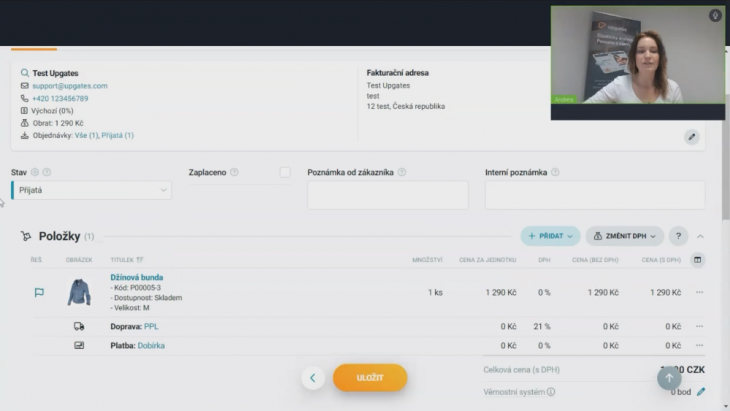Tick the Zaplaceno checkbox

(x=285, y=172)
